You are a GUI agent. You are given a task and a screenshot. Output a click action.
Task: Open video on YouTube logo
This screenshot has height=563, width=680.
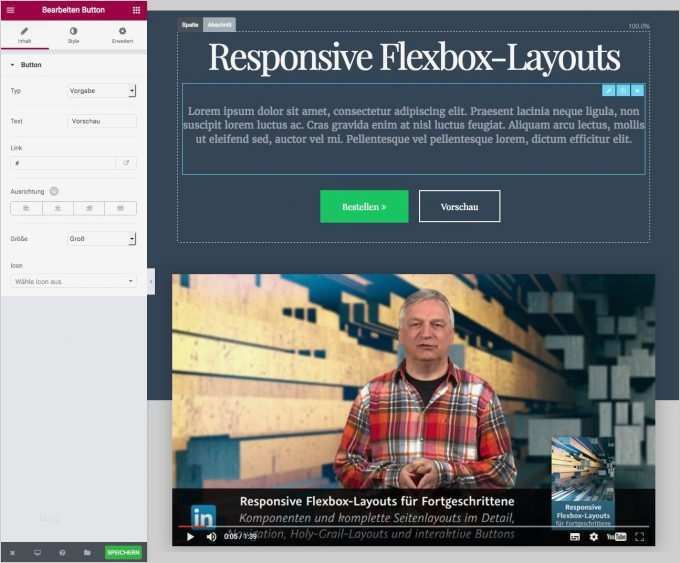coord(616,537)
